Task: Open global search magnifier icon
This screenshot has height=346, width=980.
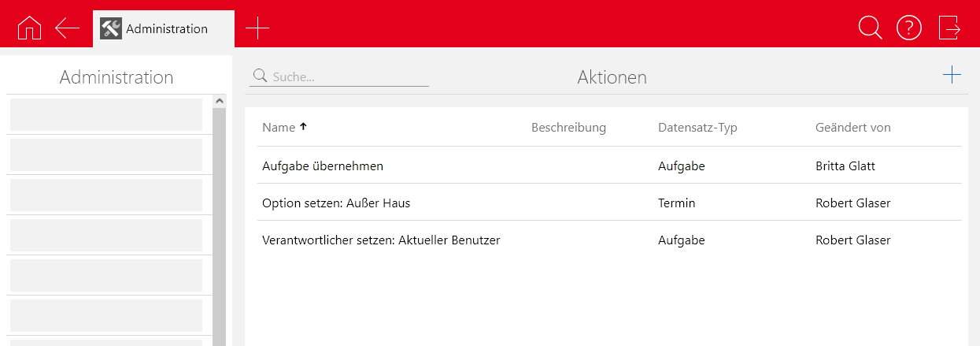Action: 870,28
